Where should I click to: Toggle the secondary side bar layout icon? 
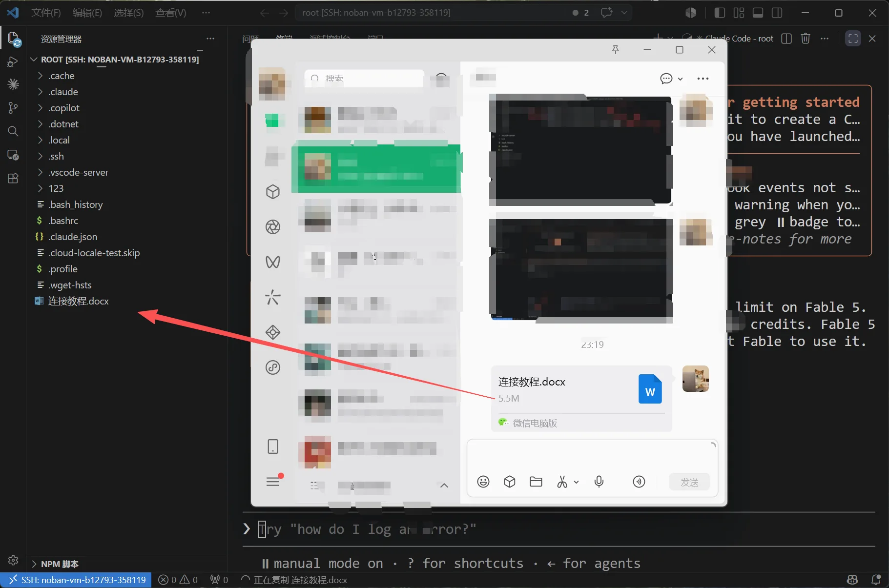point(777,13)
